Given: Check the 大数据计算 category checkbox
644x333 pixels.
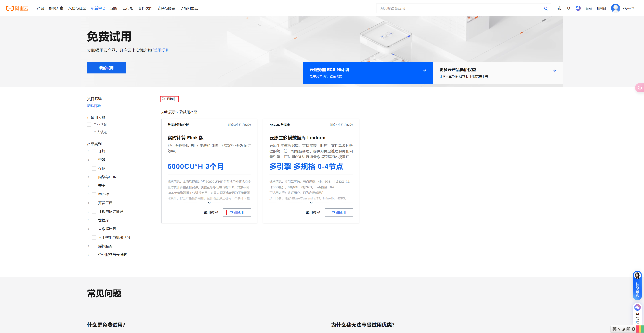Looking at the screenshot, I should point(94,229).
